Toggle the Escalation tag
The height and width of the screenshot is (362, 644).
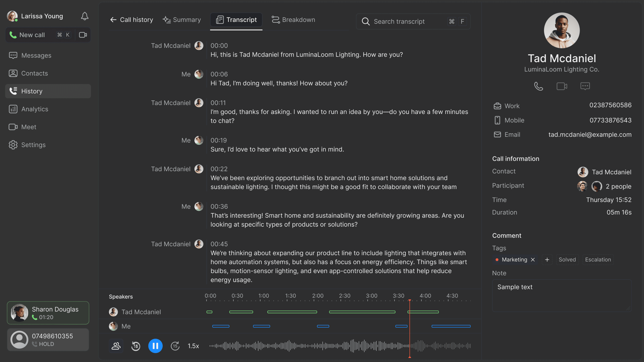point(598,260)
